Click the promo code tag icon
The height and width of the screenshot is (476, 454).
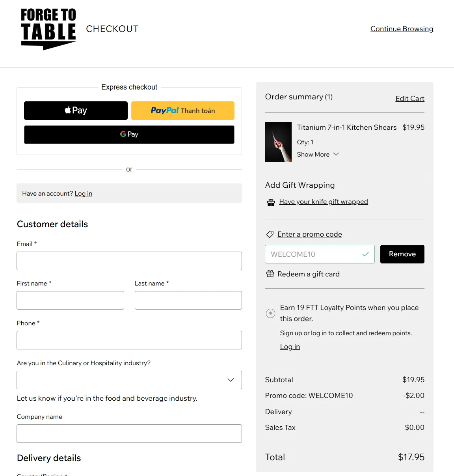tap(270, 234)
